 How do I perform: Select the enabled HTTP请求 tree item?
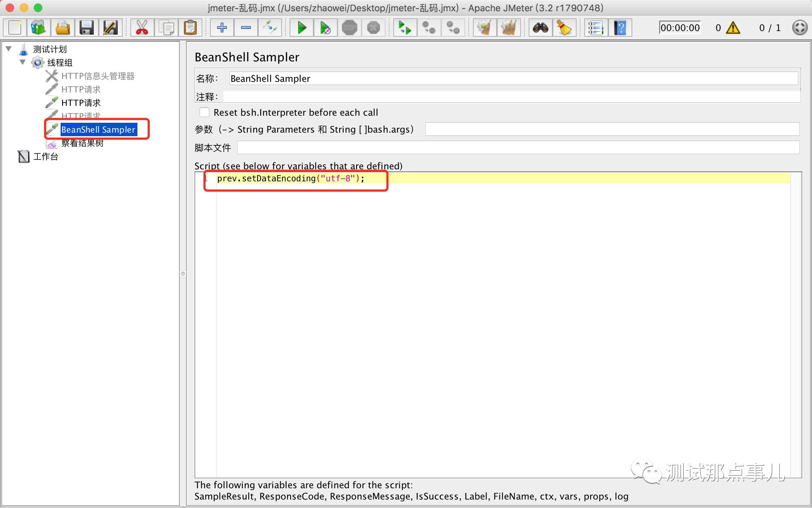81,103
